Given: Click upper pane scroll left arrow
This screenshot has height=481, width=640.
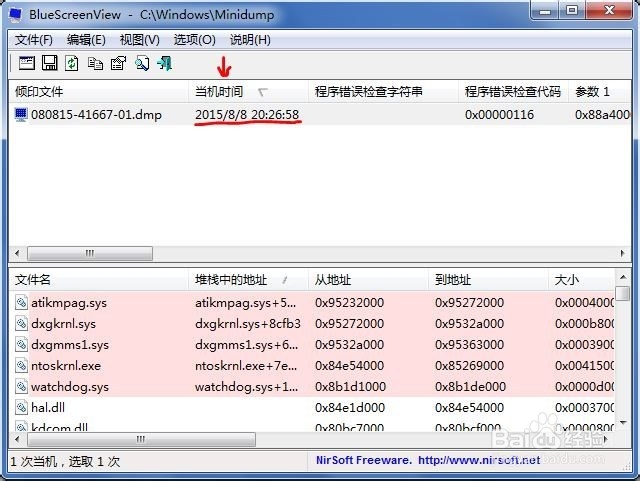Looking at the screenshot, I should pyautogui.click(x=17, y=253).
